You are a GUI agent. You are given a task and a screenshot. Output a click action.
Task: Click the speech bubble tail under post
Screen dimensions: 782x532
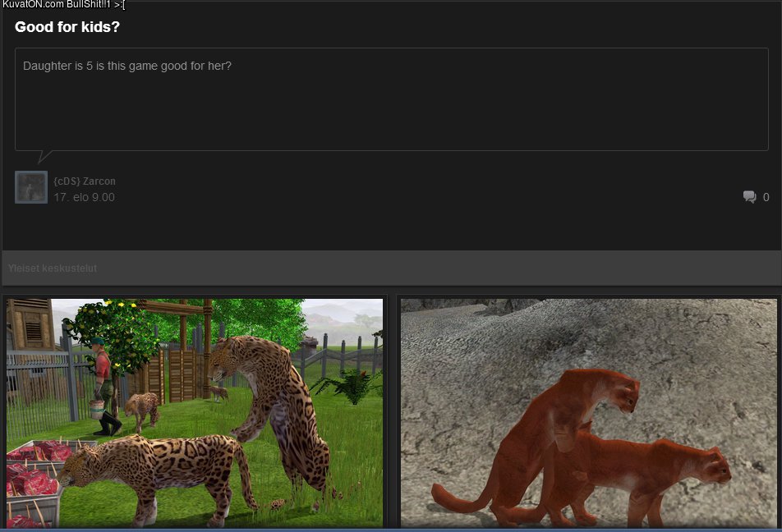44,156
